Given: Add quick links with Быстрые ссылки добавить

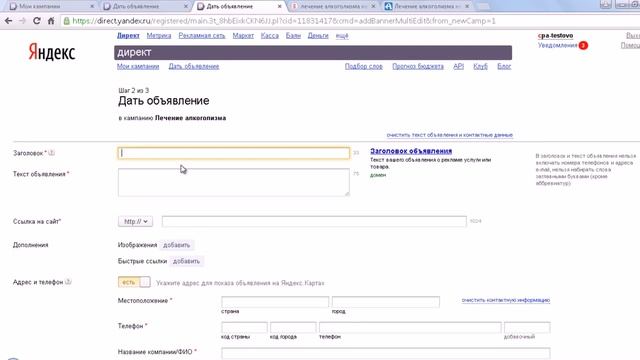Looking at the screenshot, I should [x=186, y=261].
